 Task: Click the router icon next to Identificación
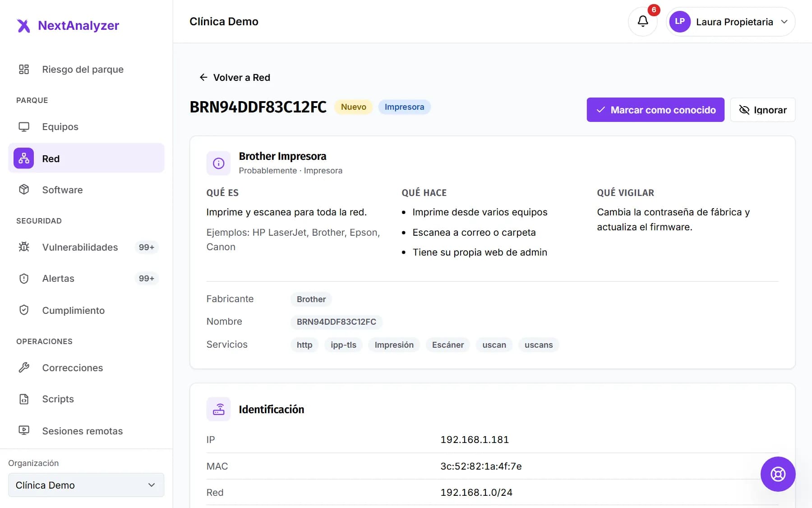[x=218, y=409]
